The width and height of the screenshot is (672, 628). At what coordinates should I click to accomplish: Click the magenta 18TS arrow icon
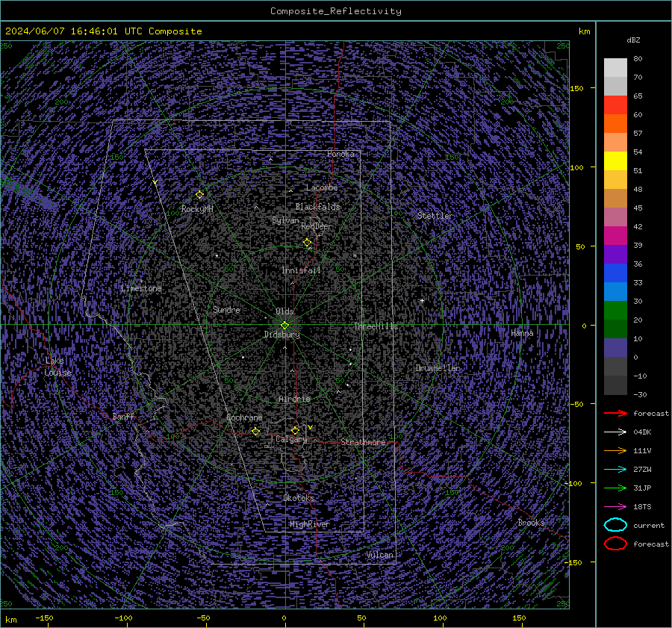[x=615, y=507]
